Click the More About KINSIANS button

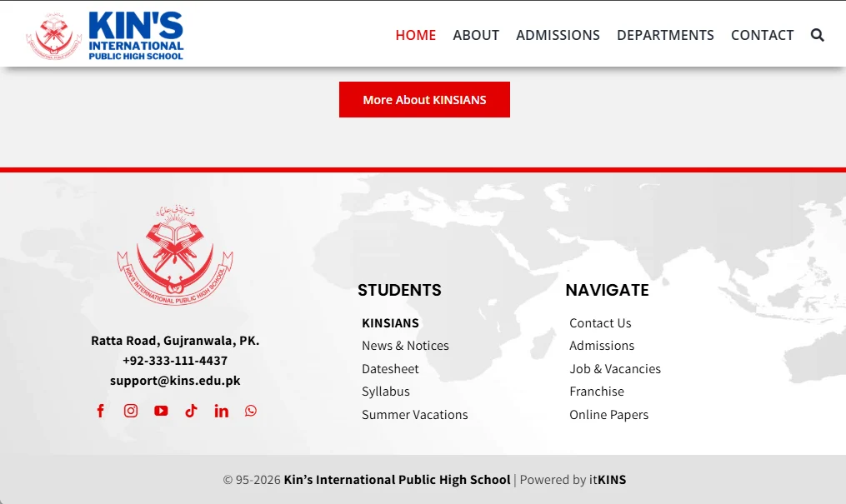point(424,99)
